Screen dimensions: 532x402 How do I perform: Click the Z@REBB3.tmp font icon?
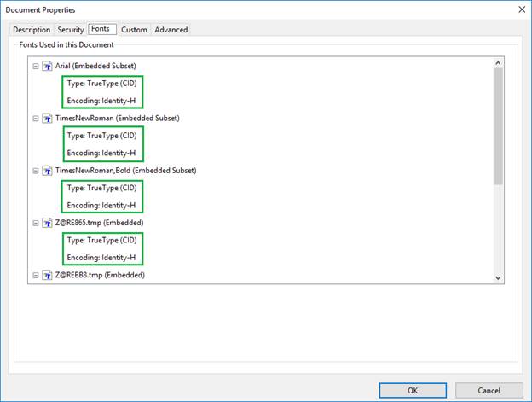pyautogui.click(x=47, y=275)
